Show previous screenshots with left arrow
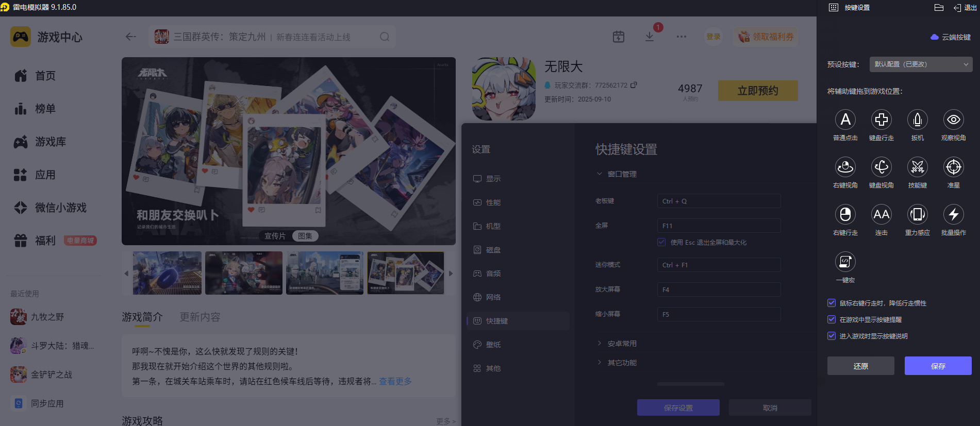Viewport: 980px width, 426px height. pyautogui.click(x=126, y=274)
